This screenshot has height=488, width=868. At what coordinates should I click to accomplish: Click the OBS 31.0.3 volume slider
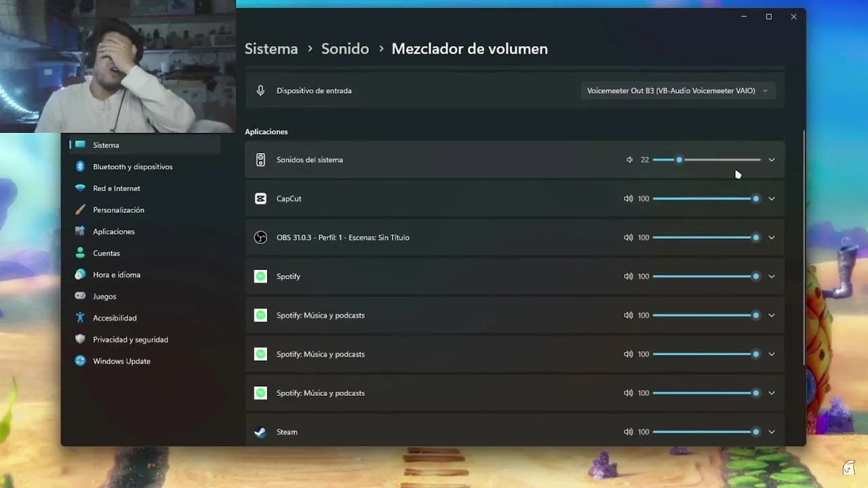tap(707, 237)
